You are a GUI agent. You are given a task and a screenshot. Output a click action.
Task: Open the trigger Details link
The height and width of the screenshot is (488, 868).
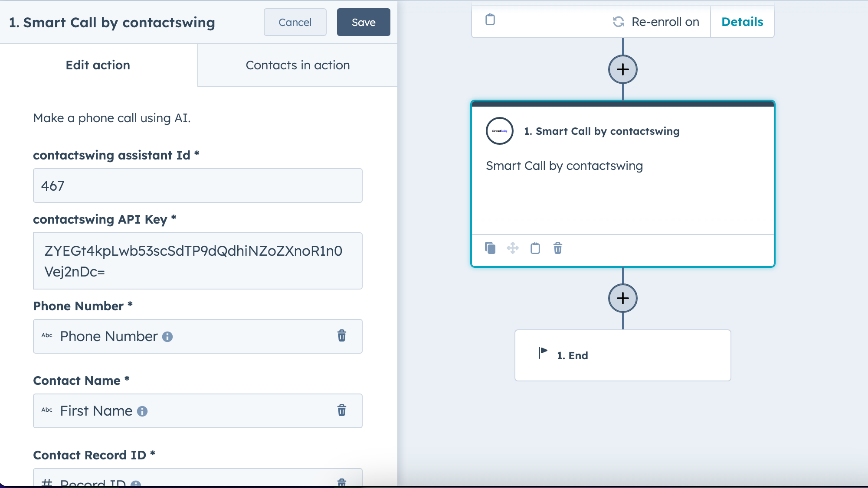coord(742,22)
